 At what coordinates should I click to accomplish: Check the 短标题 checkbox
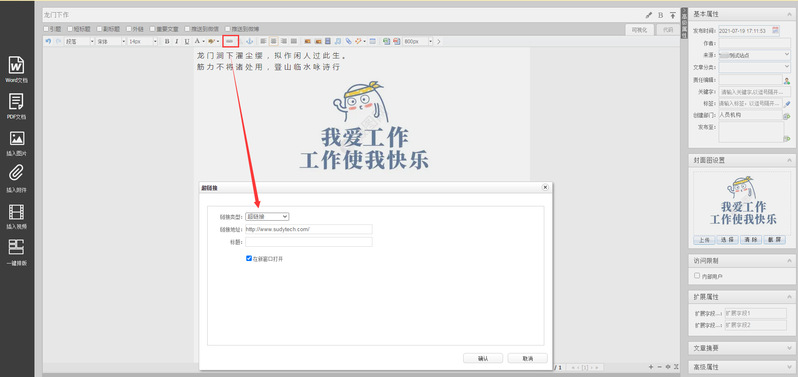[70, 29]
